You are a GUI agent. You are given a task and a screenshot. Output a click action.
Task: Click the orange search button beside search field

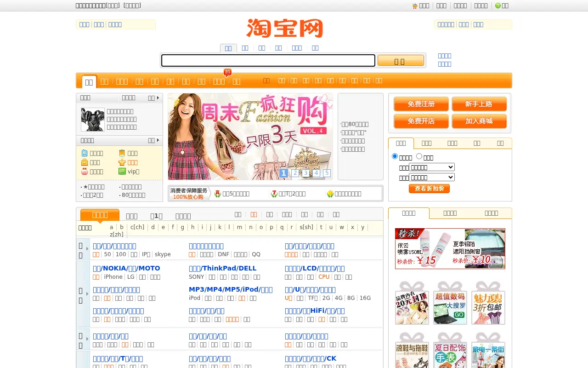401,61
